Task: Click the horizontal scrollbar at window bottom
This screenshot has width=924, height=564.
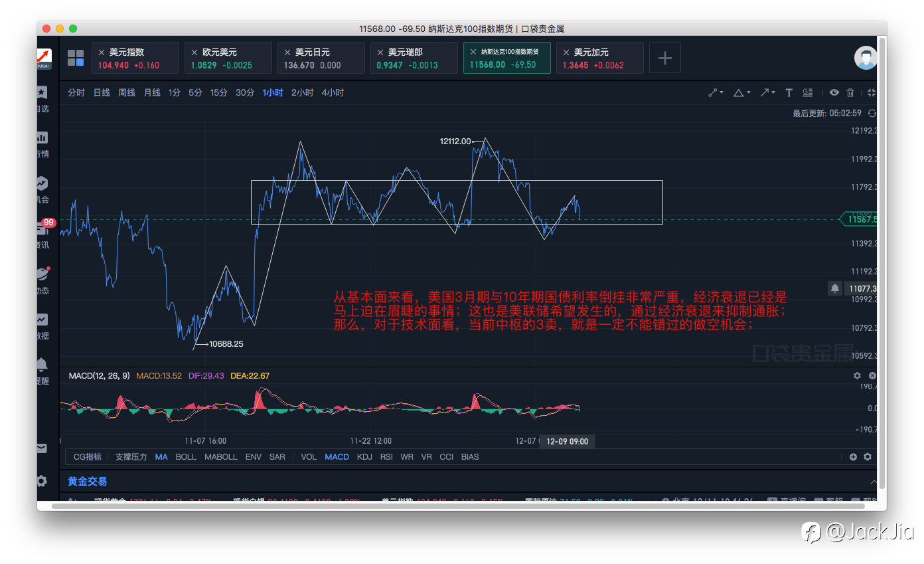Action: click(x=458, y=506)
